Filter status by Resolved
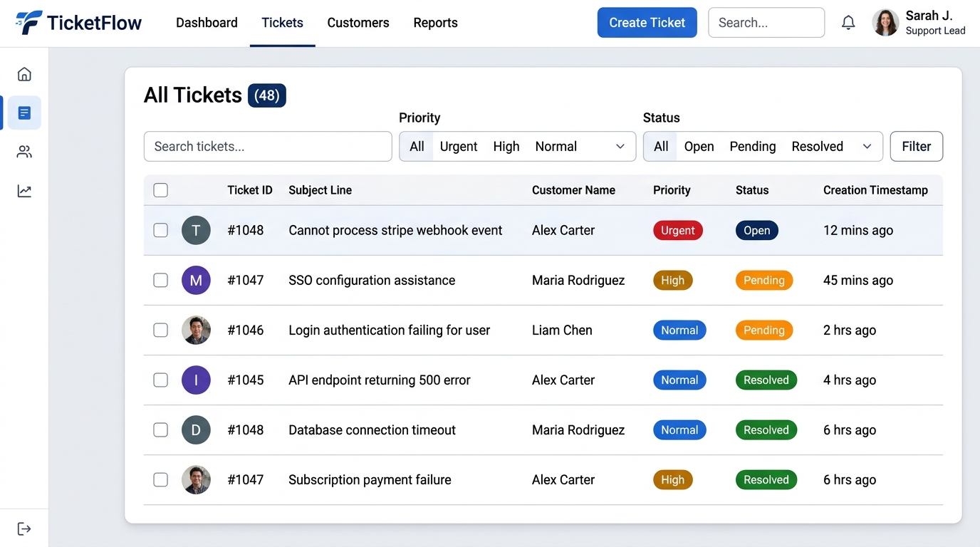 click(x=818, y=146)
